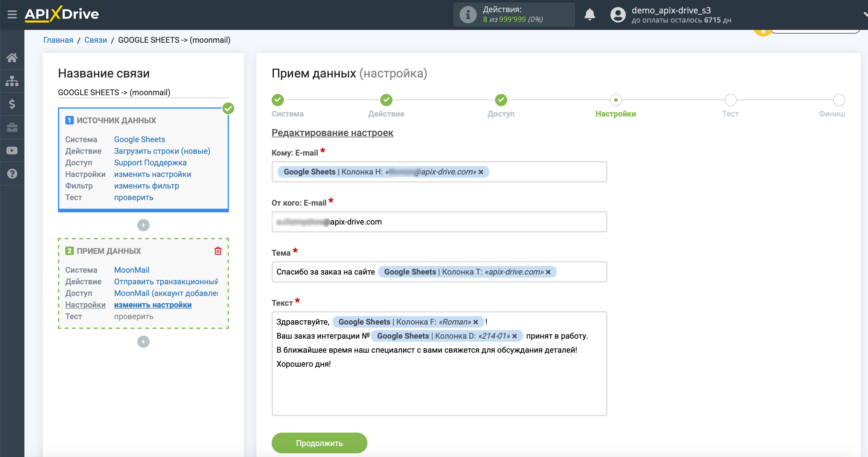Screen dimensions: 868x457
Task: Click the user avatar icon
Action: [617, 15]
